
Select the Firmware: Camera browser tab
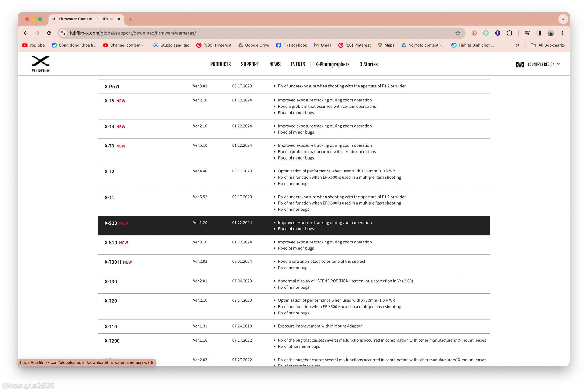86,19
